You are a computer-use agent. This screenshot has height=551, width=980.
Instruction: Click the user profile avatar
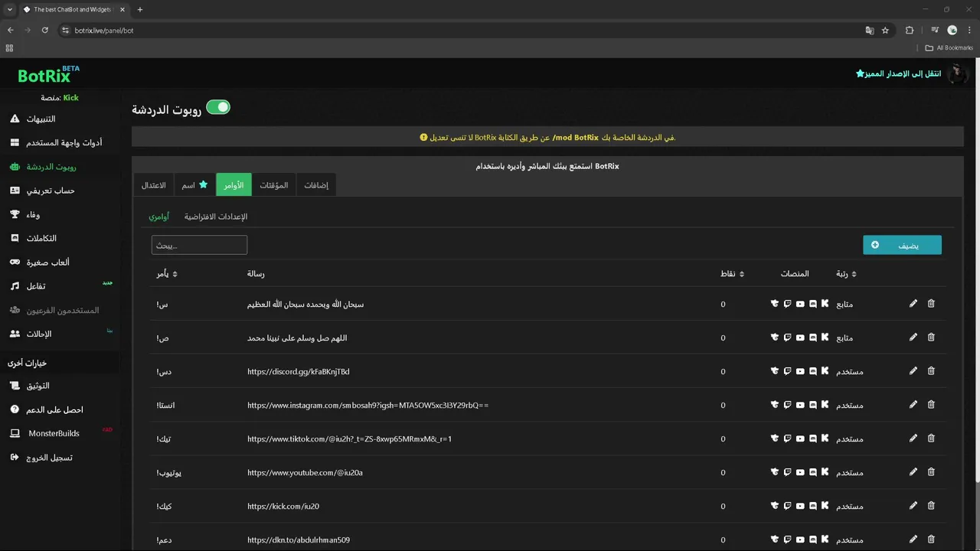click(x=958, y=74)
